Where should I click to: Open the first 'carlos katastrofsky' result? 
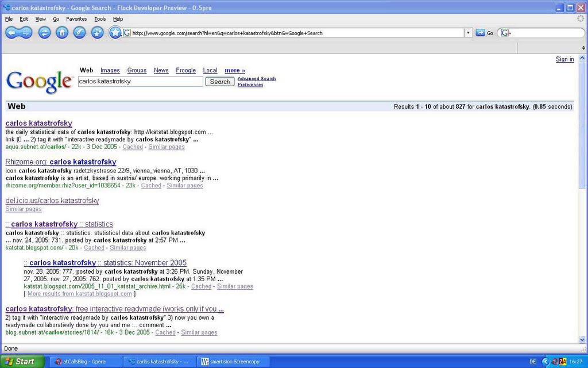coord(39,123)
